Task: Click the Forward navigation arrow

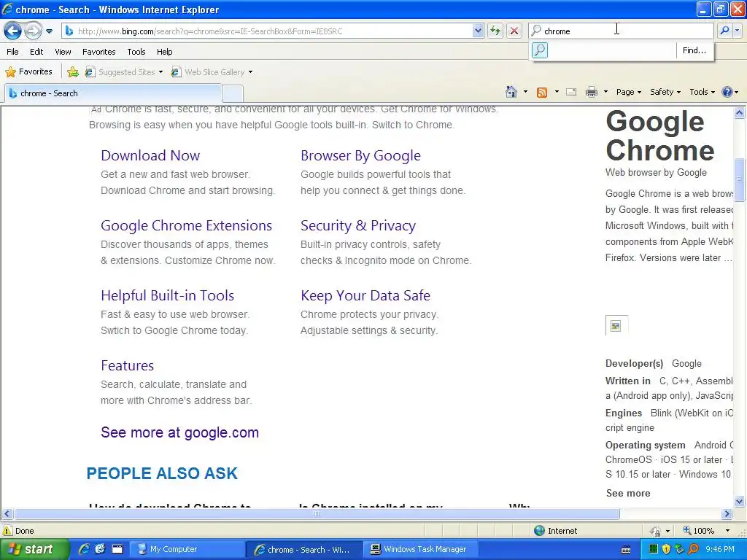Action: tap(32, 31)
